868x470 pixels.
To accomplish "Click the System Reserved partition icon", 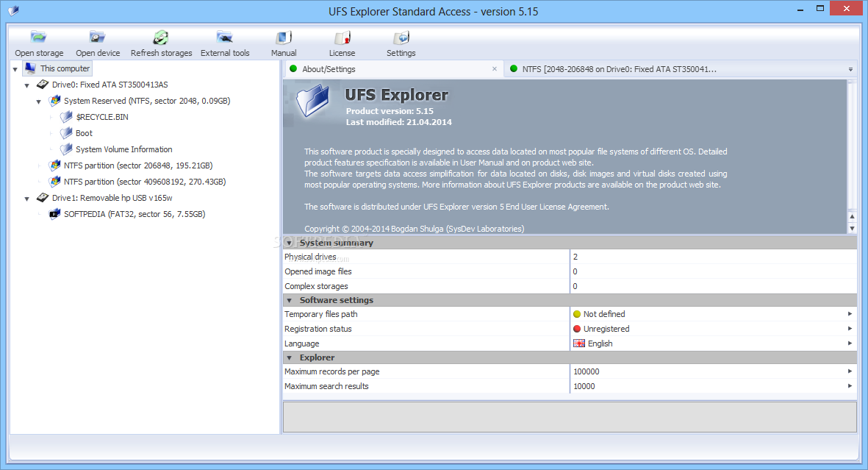I will point(54,101).
